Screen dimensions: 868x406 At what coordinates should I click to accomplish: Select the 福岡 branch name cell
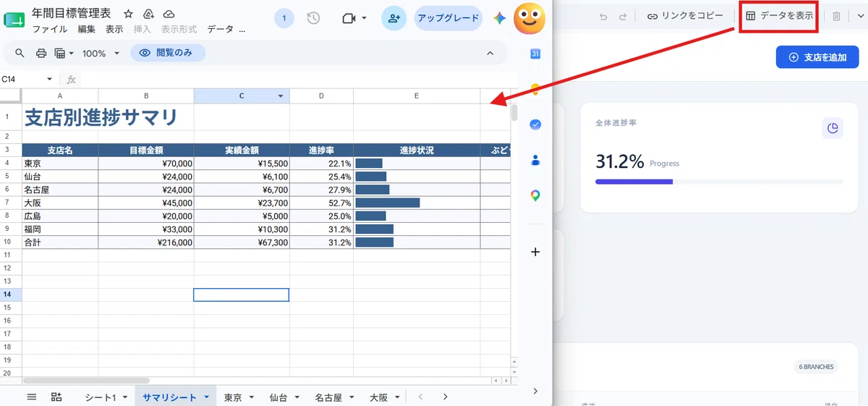(x=60, y=229)
